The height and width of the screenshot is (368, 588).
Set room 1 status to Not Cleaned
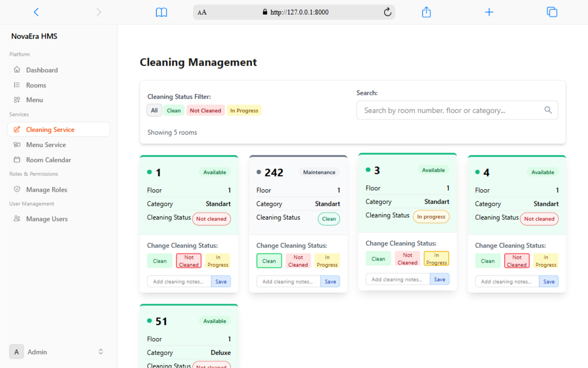(x=189, y=261)
